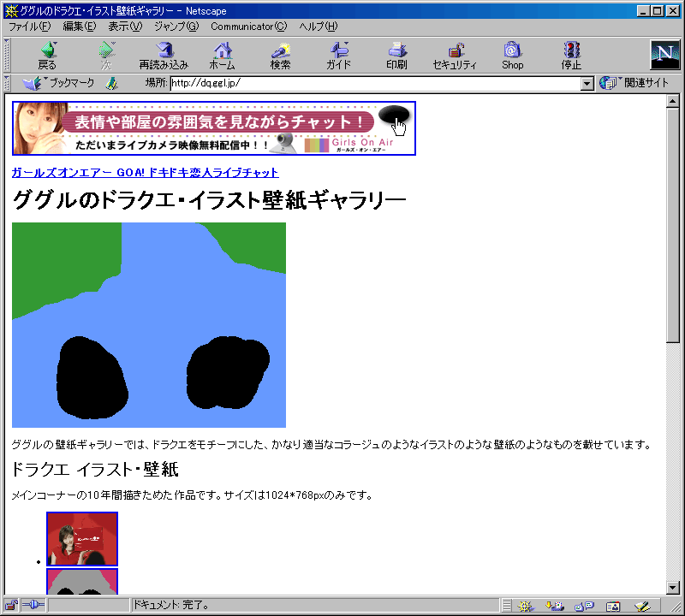The image size is (685, 616).
Task: Click the Shop toolbar icon
Action: [x=512, y=56]
